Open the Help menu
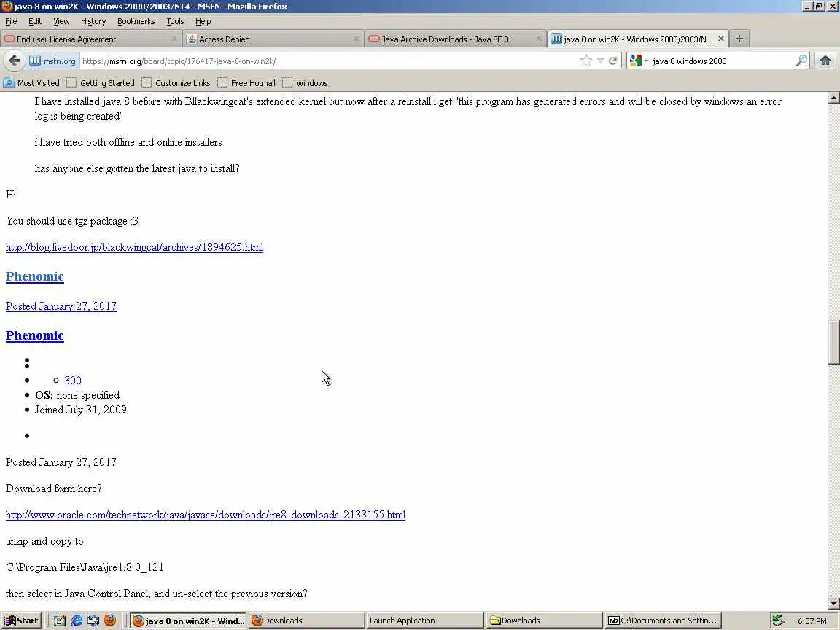 [203, 21]
